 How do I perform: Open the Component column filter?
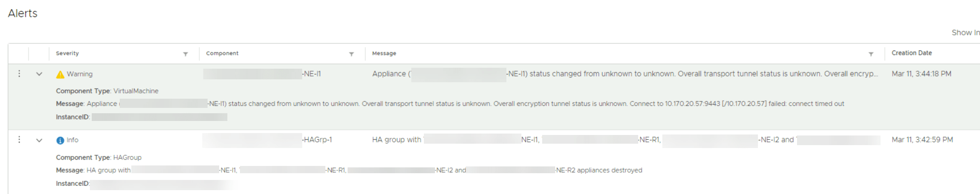point(351,54)
